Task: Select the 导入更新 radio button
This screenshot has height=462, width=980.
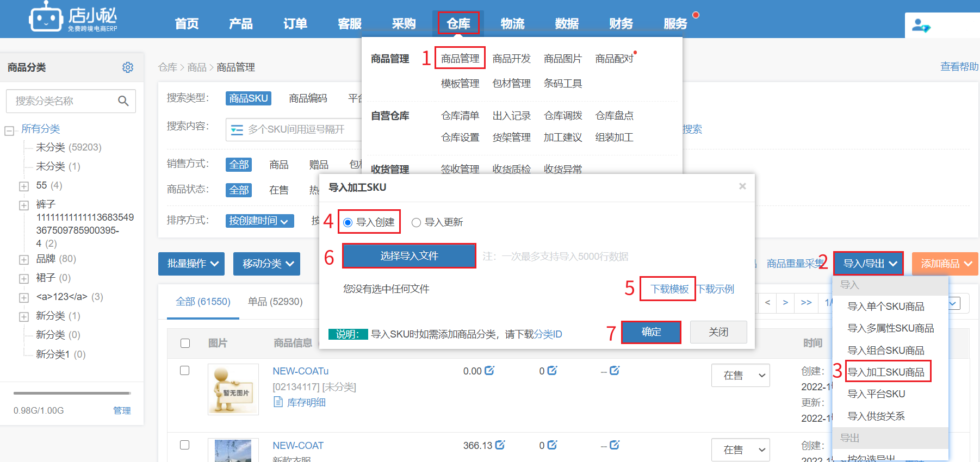Action: (417, 222)
